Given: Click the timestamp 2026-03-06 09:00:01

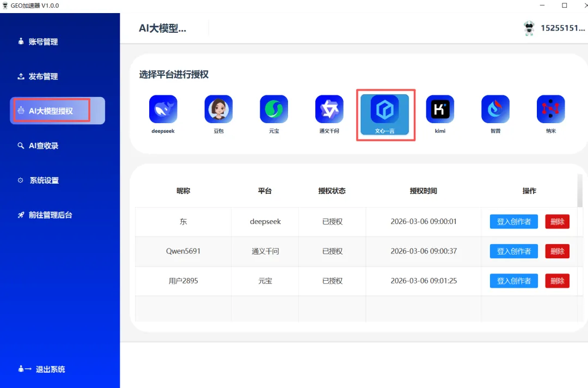Looking at the screenshot, I should tap(424, 221).
